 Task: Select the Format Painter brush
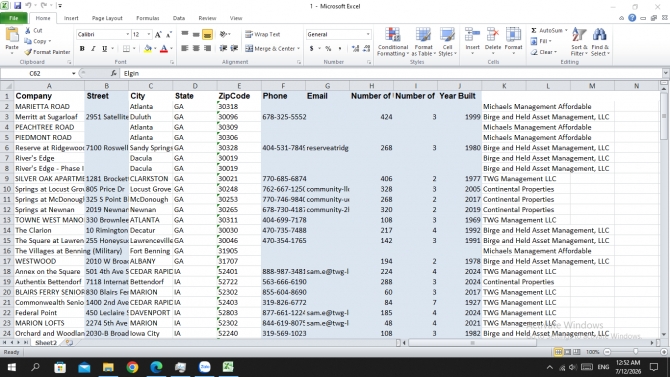(28, 52)
